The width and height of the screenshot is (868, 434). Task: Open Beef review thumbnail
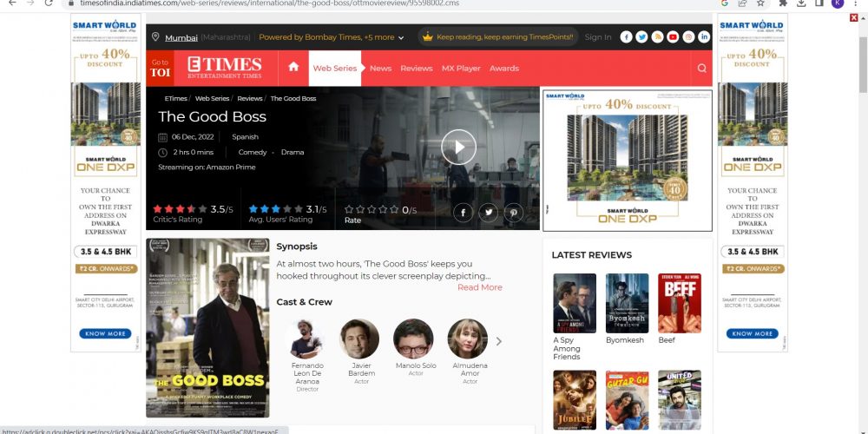[x=680, y=303]
